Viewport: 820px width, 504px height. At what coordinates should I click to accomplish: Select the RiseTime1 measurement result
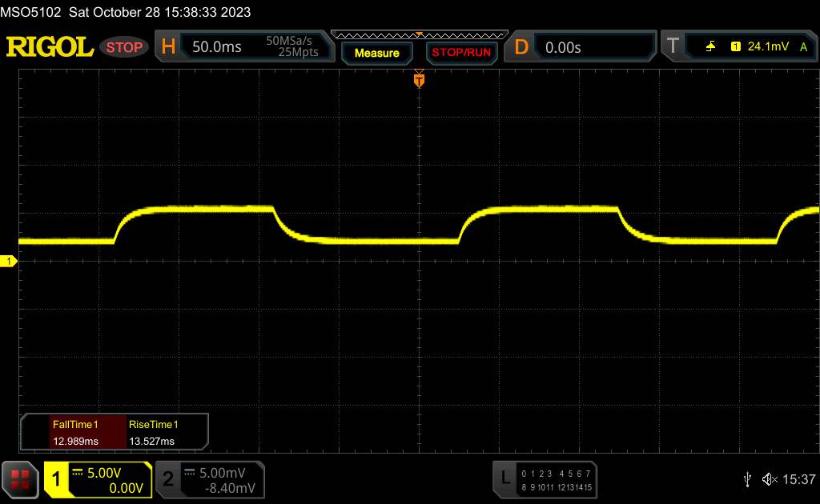click(152, 433)
